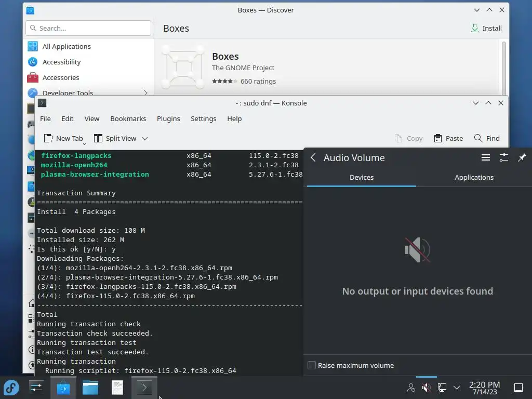Open Konsole Edit menu
Image resolution: width=532 pixels, height=399 pixels.
(x=67, y=119)
